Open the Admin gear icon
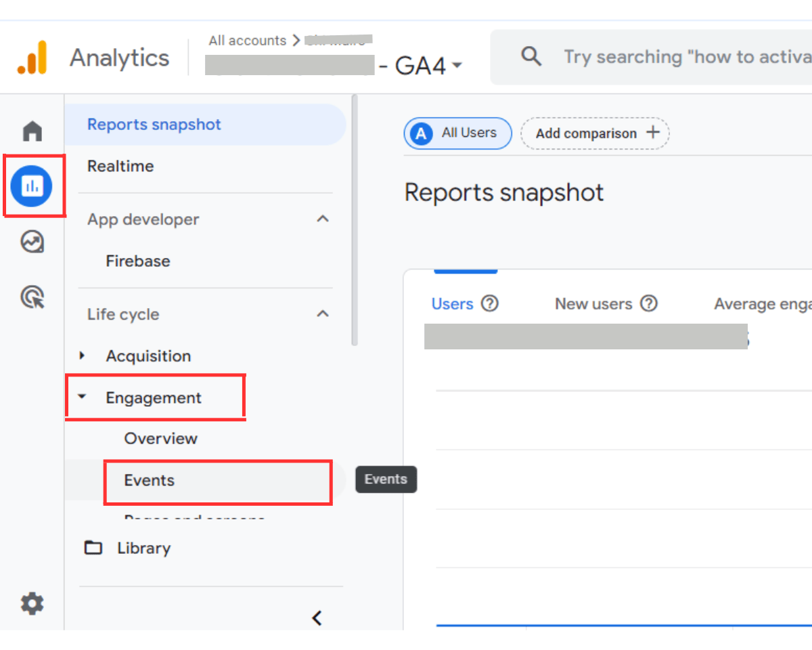 [x=32, y=603]
